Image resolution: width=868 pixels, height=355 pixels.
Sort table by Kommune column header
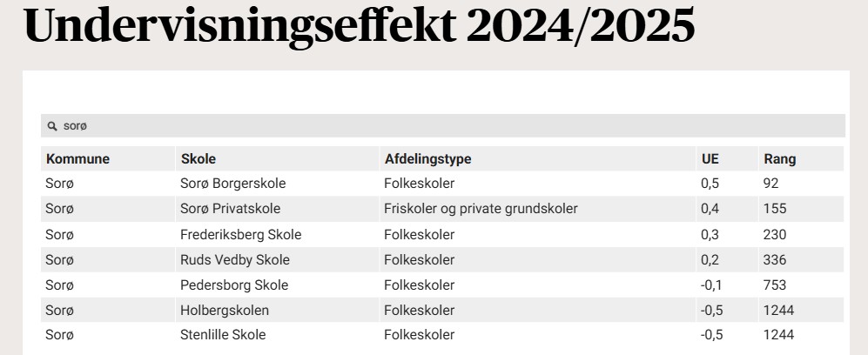point(77,159)
